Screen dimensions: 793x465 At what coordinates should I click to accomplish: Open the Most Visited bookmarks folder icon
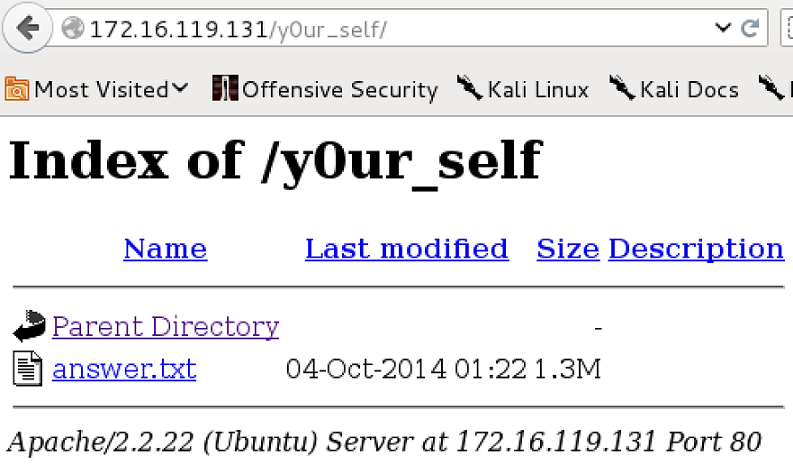[x=17, y=90]
